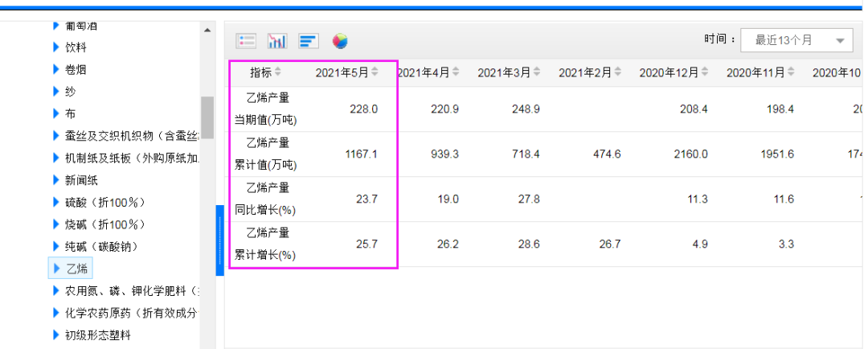Image resolution: width=868 pixels, height=349 pixels.
Task: Show data as a column chart
Action: [277, 41]
